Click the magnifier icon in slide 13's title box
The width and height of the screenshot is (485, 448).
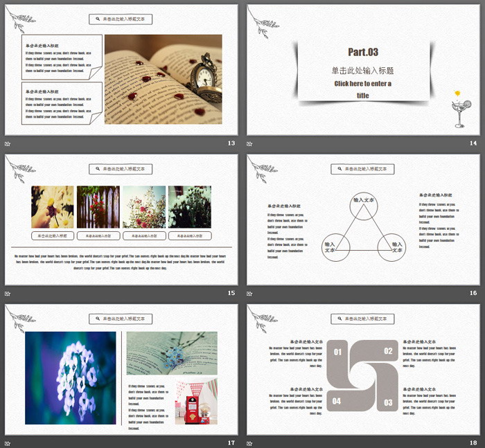coord(98,19)
